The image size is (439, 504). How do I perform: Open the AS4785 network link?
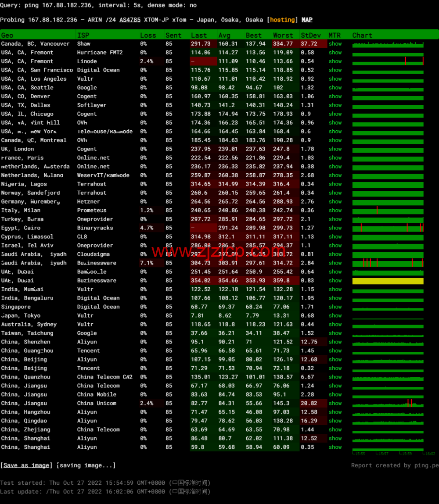130,20
